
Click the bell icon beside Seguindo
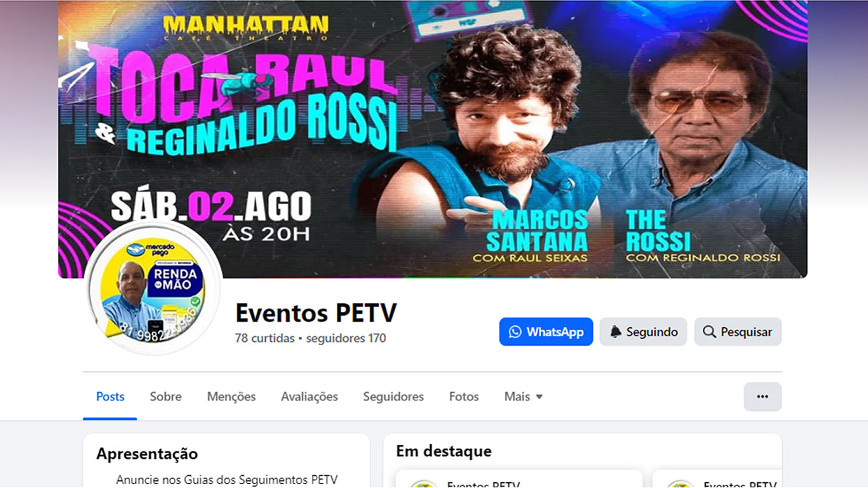(x=616, y=332)
